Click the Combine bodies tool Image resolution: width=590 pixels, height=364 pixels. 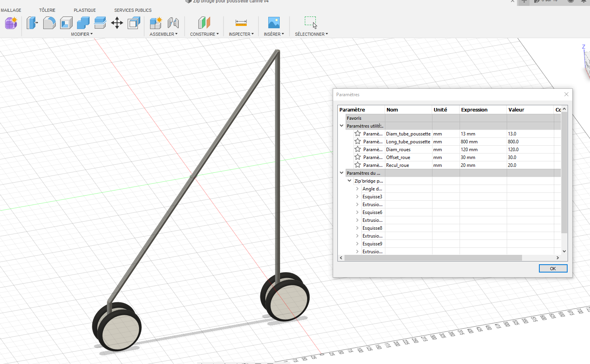coord(83,23)
